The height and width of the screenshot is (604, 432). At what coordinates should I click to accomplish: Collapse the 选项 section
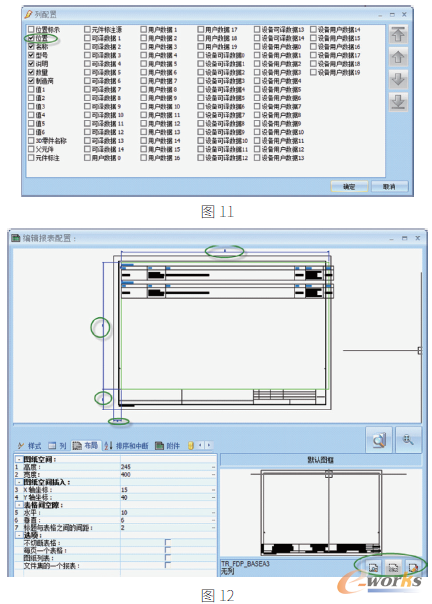[18, 535]
